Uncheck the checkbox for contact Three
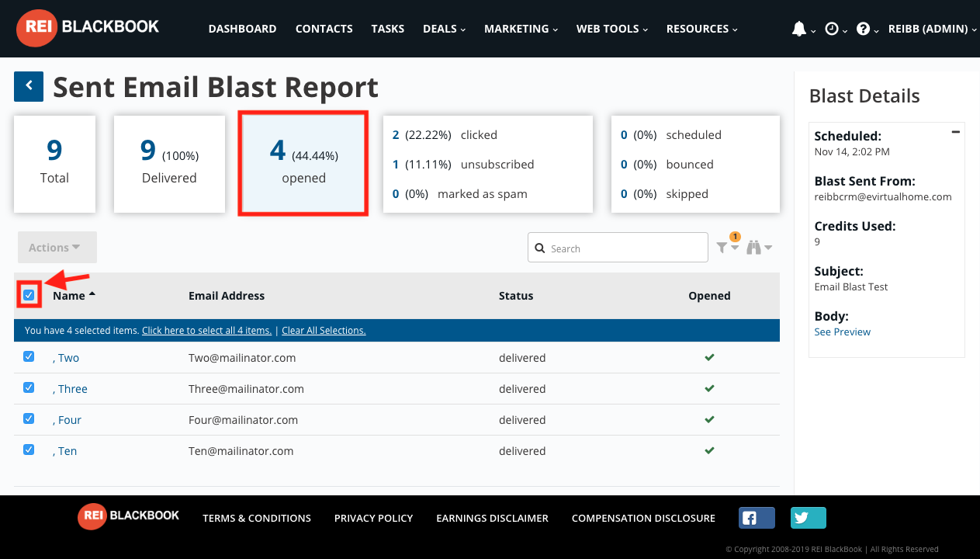This screenshot has height=559, width=980. pyautogui.click(x=29, y=387)
